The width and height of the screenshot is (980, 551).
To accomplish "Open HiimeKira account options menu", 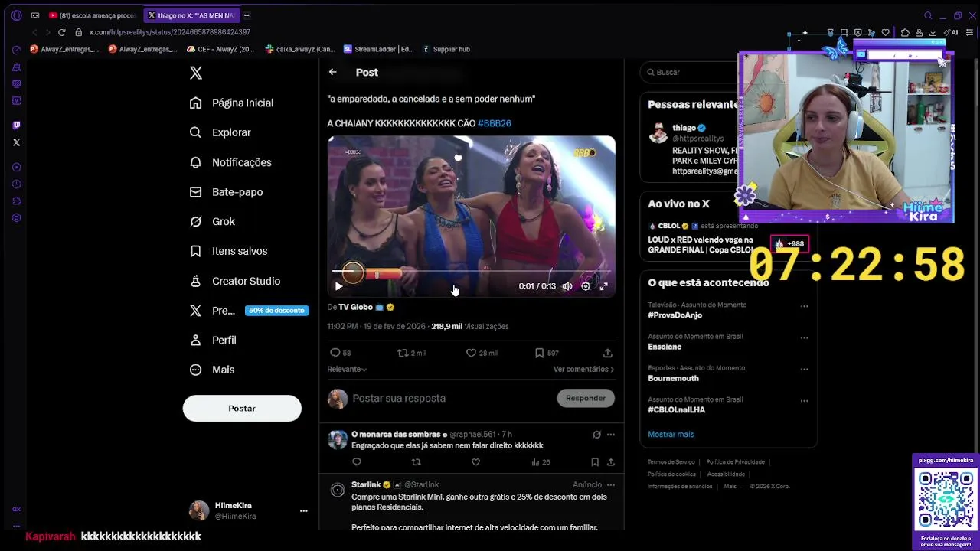I will [303, 510].
